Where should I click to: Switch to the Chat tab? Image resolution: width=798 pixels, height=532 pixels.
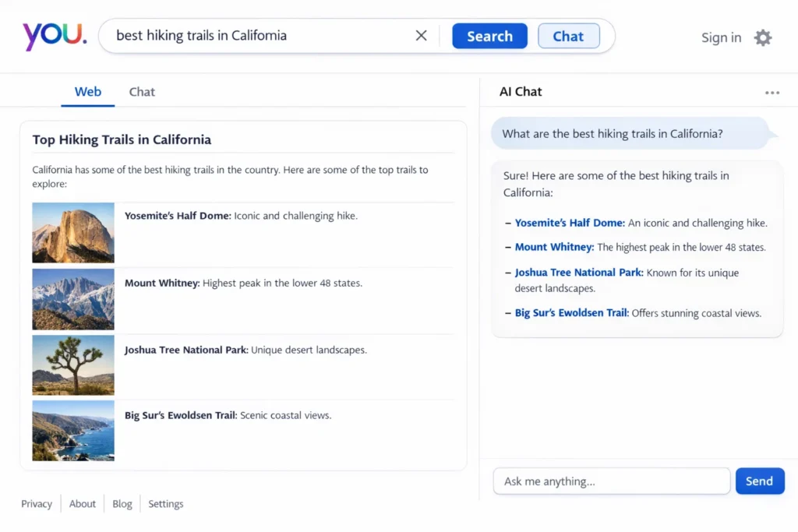click(142, 91)
